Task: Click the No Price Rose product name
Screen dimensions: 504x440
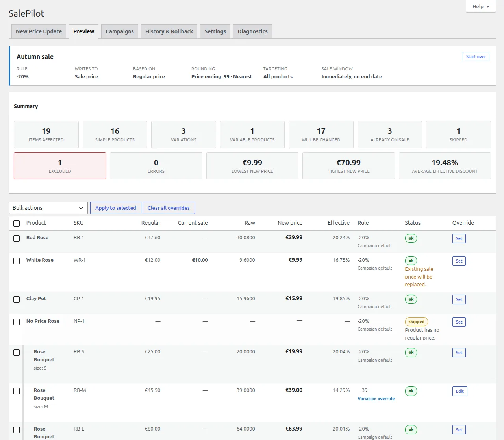Action: click(x=43, y=321)
